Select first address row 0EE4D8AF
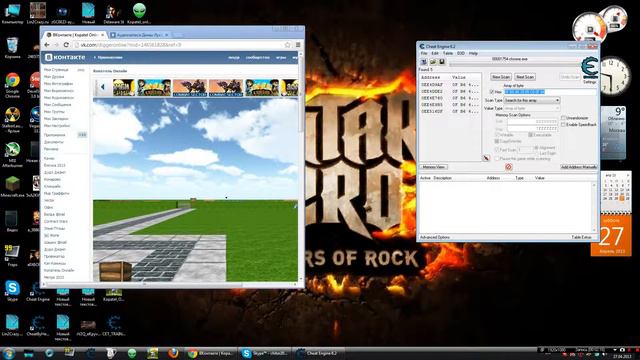 (450, 85)
